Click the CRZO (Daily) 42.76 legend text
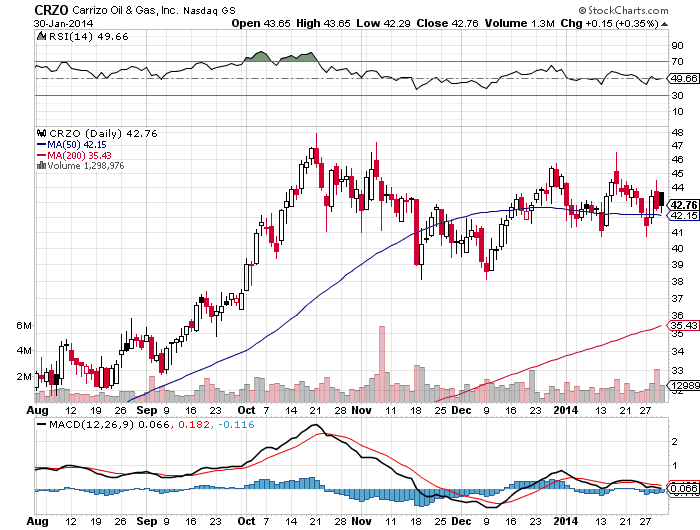The width and height of the screenshot is (700, 530). coord(103,134)
